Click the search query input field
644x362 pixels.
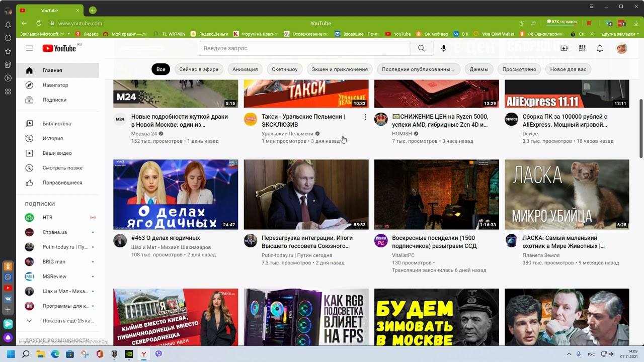(304, 48)
